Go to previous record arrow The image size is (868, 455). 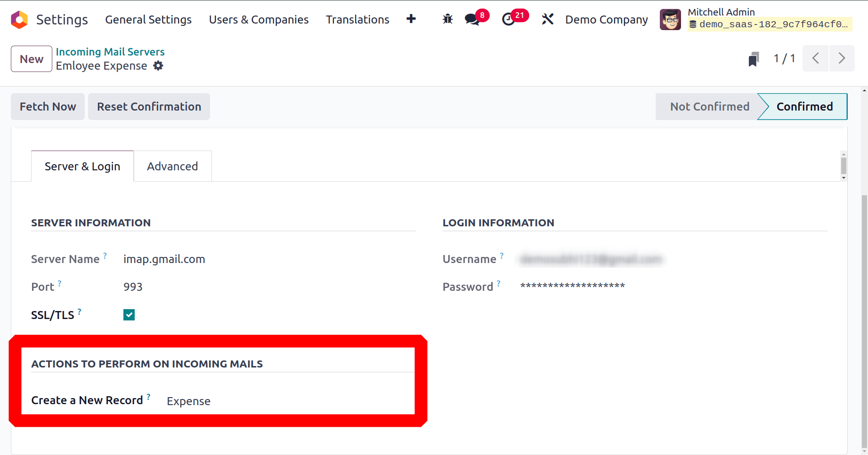coord(815,58)
